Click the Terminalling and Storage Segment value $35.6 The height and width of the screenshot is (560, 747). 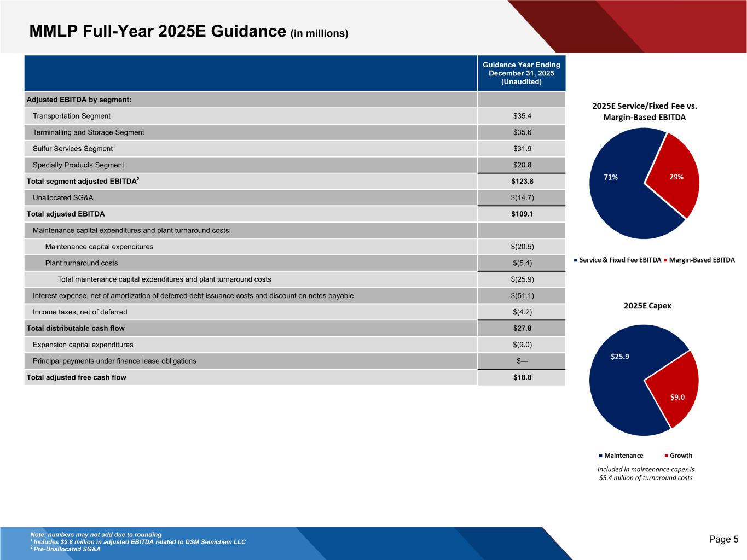pos(522,132)
